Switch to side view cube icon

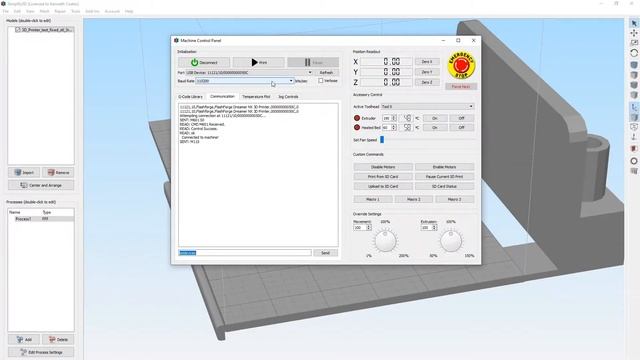pyautogui.click(x=634, y=95)
